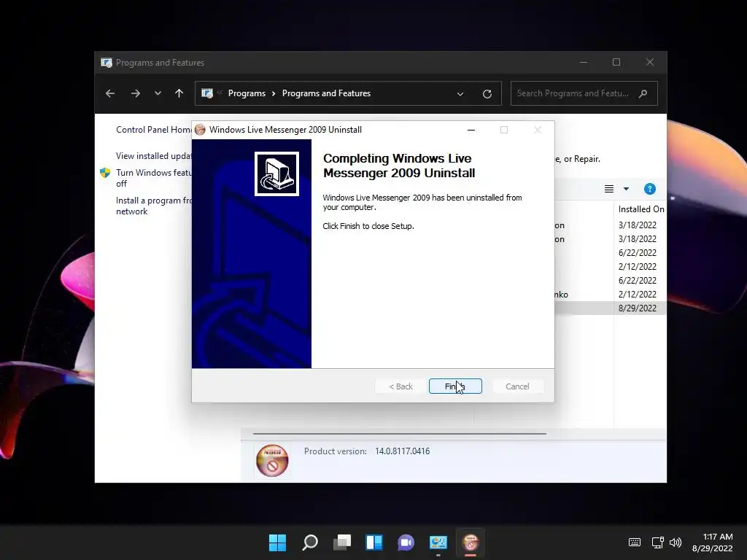
Task: Open the Windows Start menu
Action: (x=277, y=542)
